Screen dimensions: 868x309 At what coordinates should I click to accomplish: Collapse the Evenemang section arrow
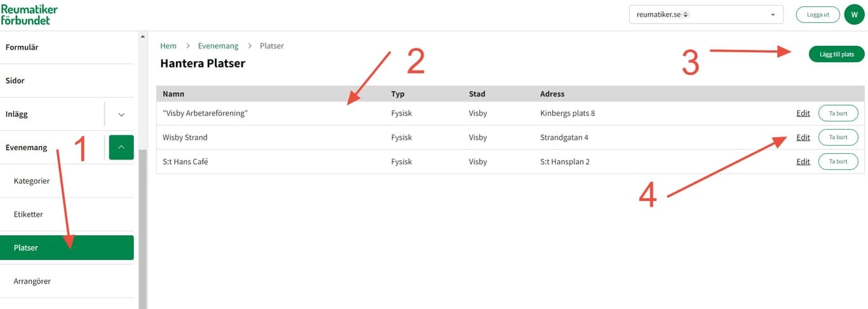(x=121, y=148)
